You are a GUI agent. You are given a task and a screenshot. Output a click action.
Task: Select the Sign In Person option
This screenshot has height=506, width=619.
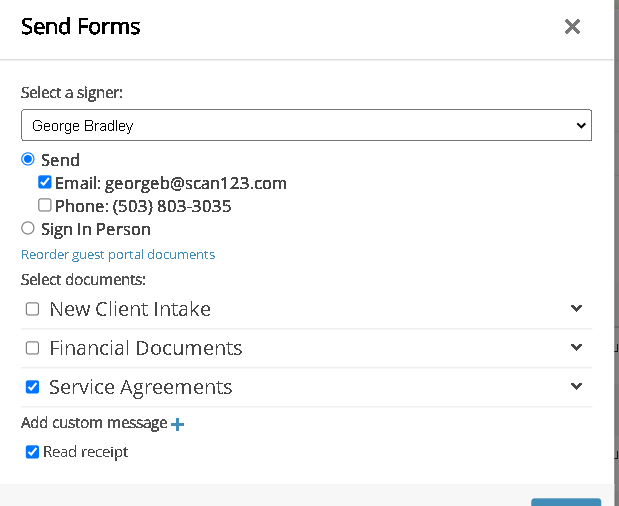coord(28,228)
